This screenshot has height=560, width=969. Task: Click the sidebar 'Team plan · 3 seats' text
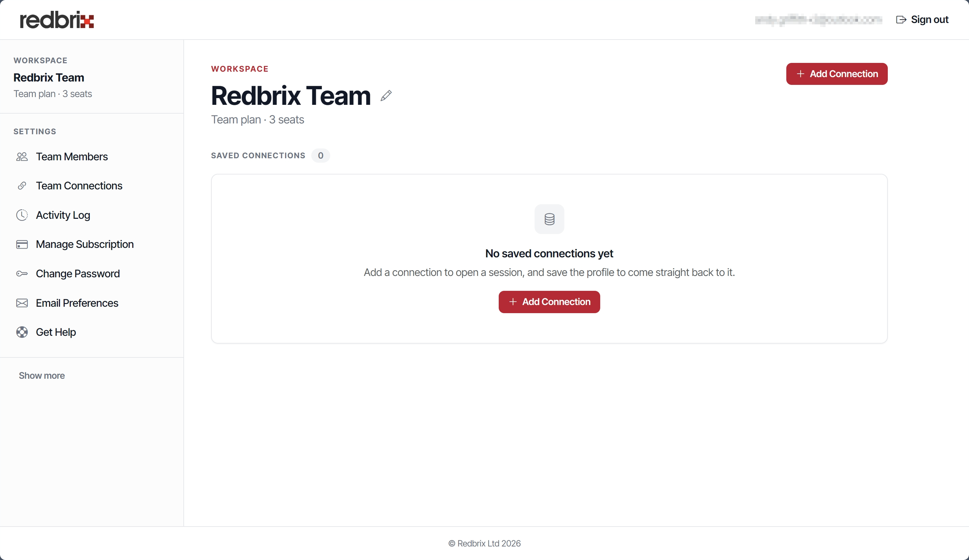tap(53, 94)
